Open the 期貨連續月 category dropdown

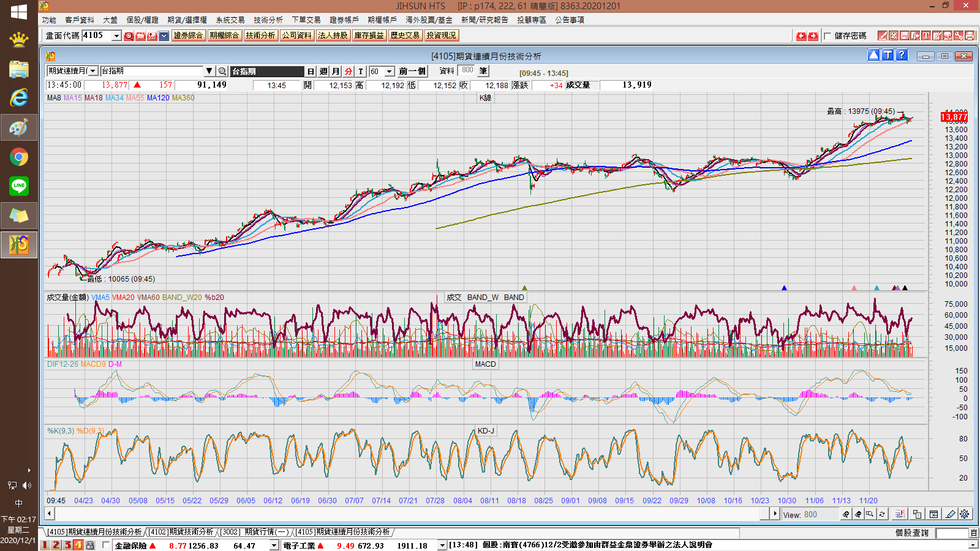coord(93,71)
